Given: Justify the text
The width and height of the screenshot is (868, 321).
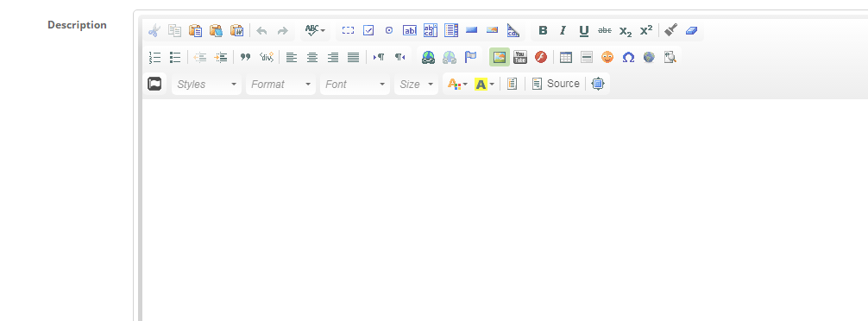Looking at the screenshot, I should click(x=353, y=57).
